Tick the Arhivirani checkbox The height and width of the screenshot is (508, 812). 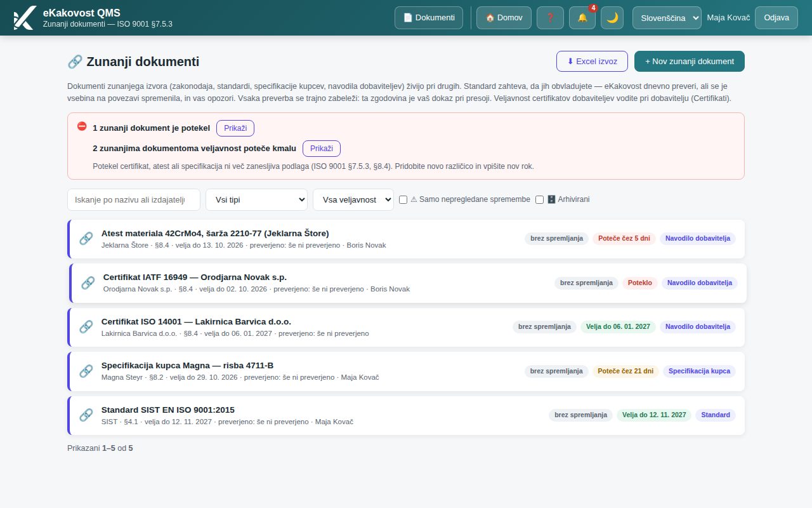point(540,199)
